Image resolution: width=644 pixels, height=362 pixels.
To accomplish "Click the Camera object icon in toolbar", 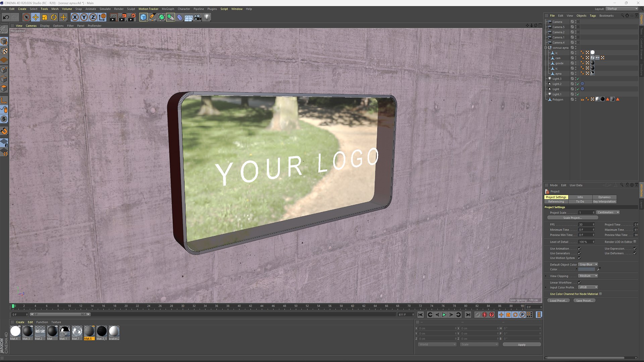I will (x=198, y=17).
